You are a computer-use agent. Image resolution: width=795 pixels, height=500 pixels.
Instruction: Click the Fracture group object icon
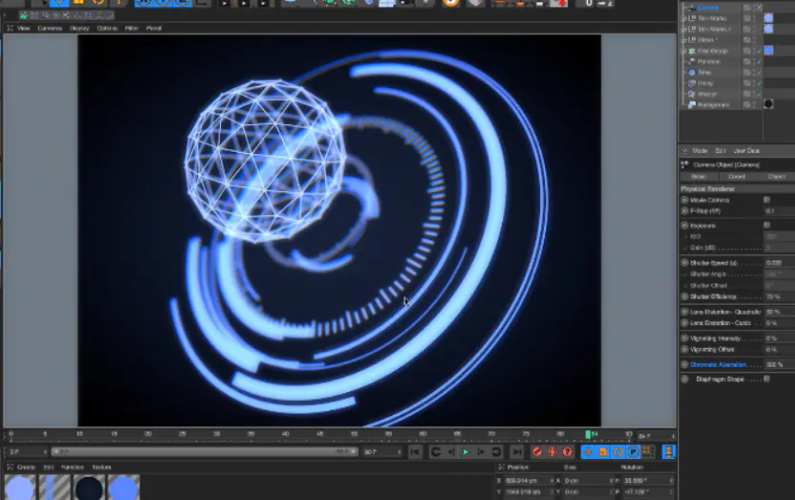coord(692,51)
